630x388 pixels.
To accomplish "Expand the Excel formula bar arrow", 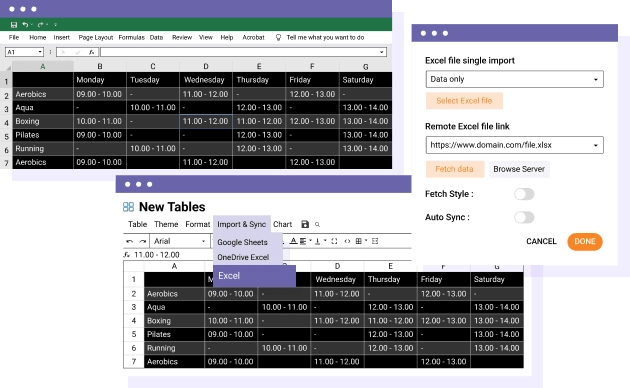I will click(381, 52).
